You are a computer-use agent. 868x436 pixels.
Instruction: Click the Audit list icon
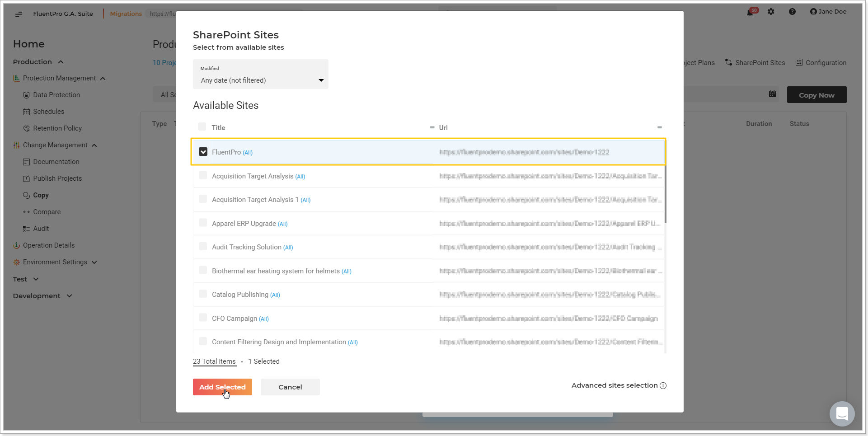tap(27, 229)
